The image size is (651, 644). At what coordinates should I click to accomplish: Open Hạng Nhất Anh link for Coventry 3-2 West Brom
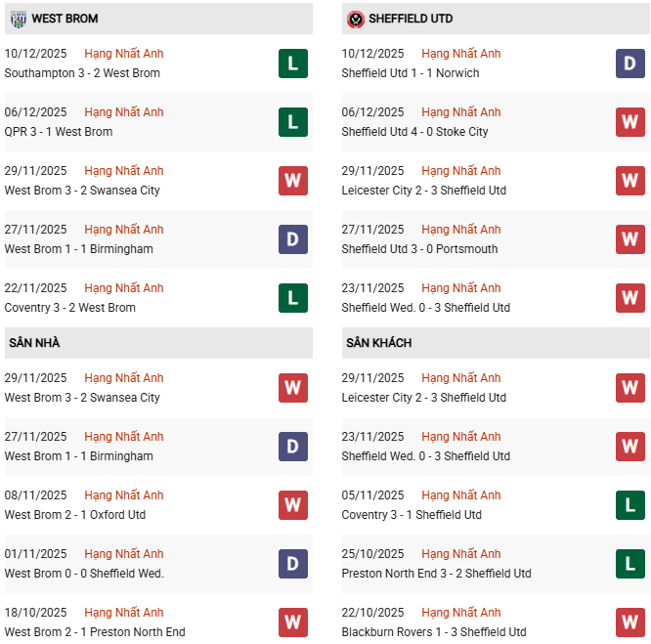tap(124, 288)
